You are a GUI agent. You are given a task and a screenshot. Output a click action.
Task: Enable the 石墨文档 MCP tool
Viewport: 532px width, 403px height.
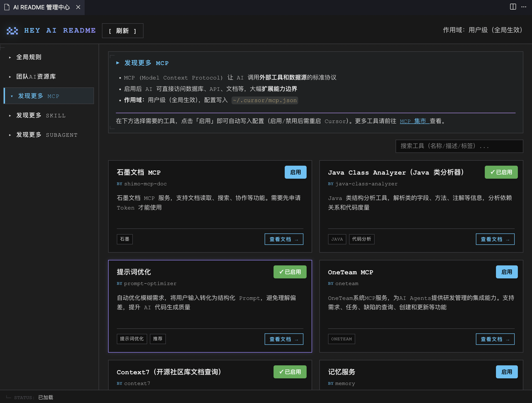tap(296, 172)
